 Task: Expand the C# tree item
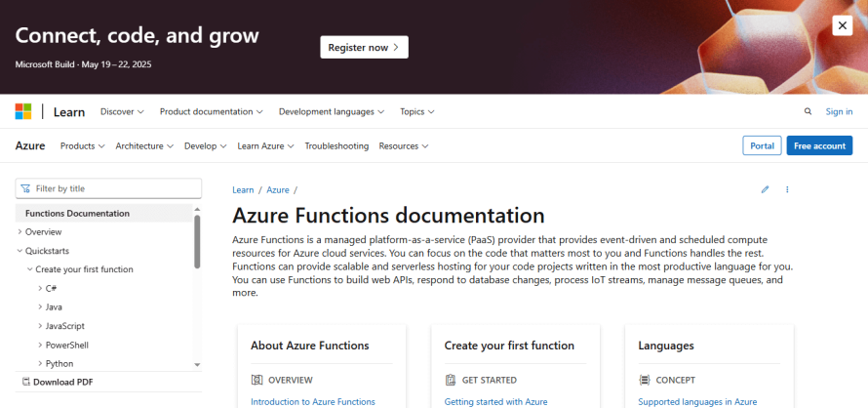[40, 288]
